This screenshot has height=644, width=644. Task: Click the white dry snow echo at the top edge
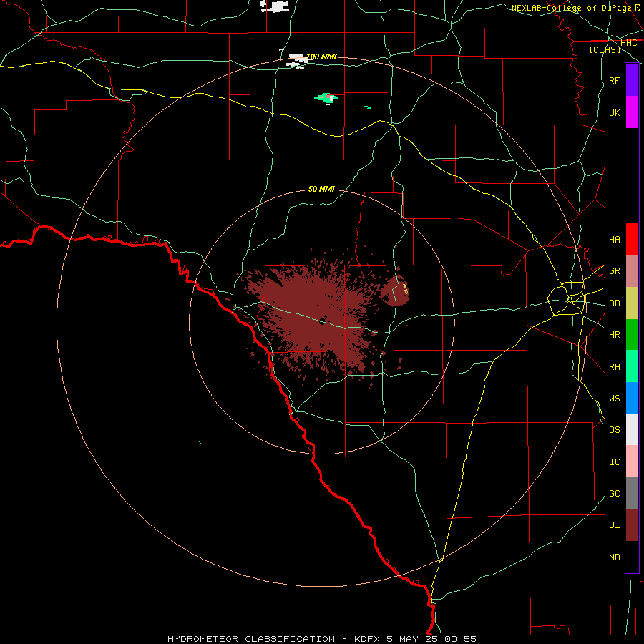274,6
